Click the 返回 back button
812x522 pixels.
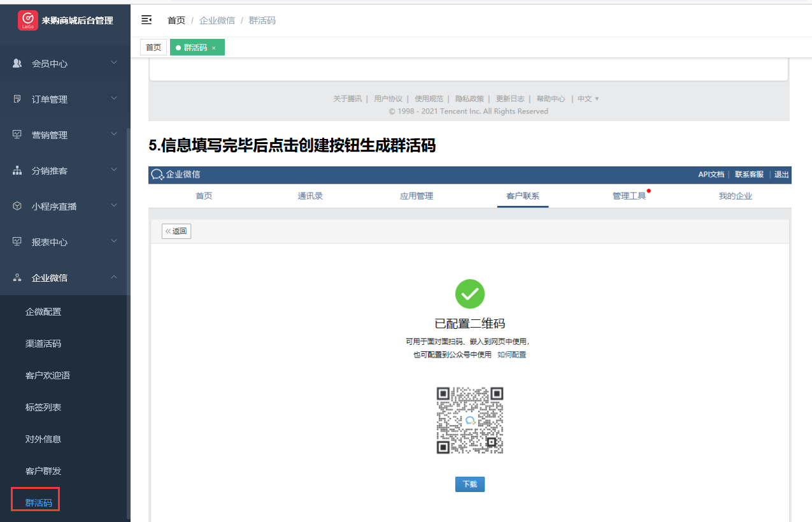(176, 231)
